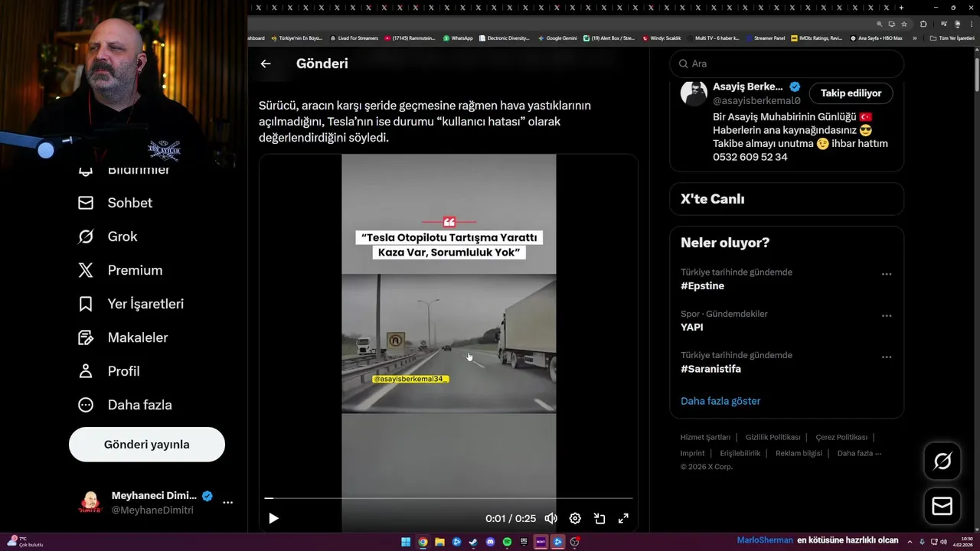The width and height of the screenshot is (980, 551).
Task: Open the taskbar volume control
Action: tap(942, 542)
